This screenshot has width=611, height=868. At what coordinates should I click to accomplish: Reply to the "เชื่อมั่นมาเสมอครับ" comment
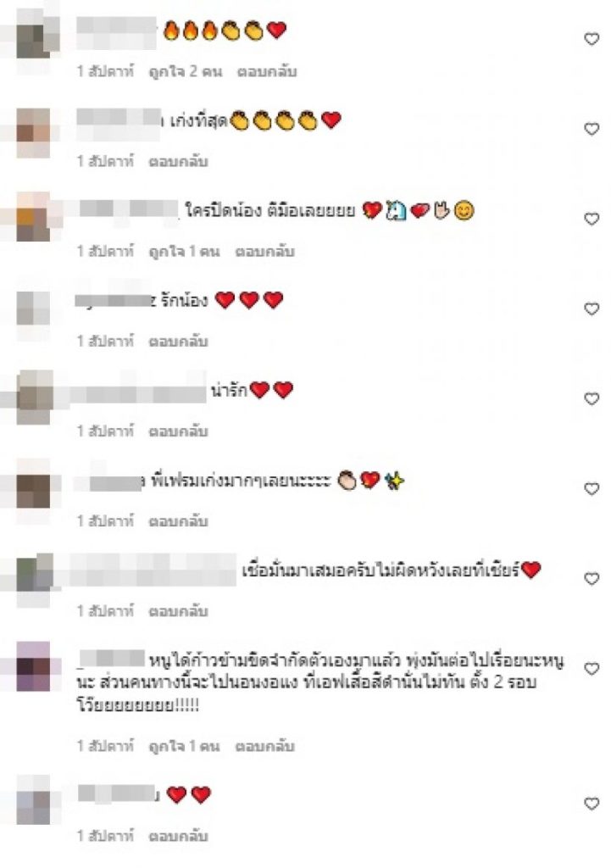click(x=178, y=611)
